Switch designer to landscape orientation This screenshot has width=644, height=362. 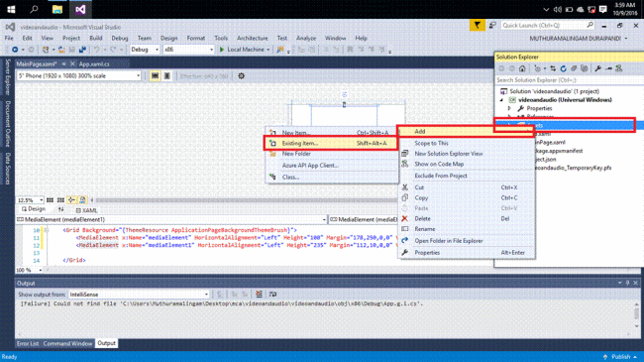tap(155, 75)
